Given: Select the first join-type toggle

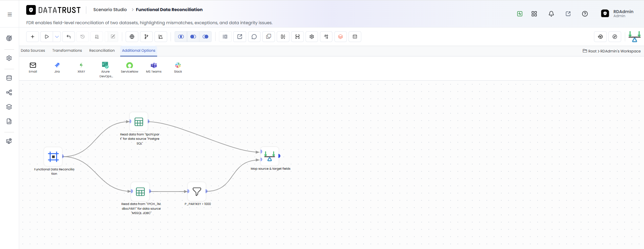Looking at the screenshot, I should click(x=181, y=37).
